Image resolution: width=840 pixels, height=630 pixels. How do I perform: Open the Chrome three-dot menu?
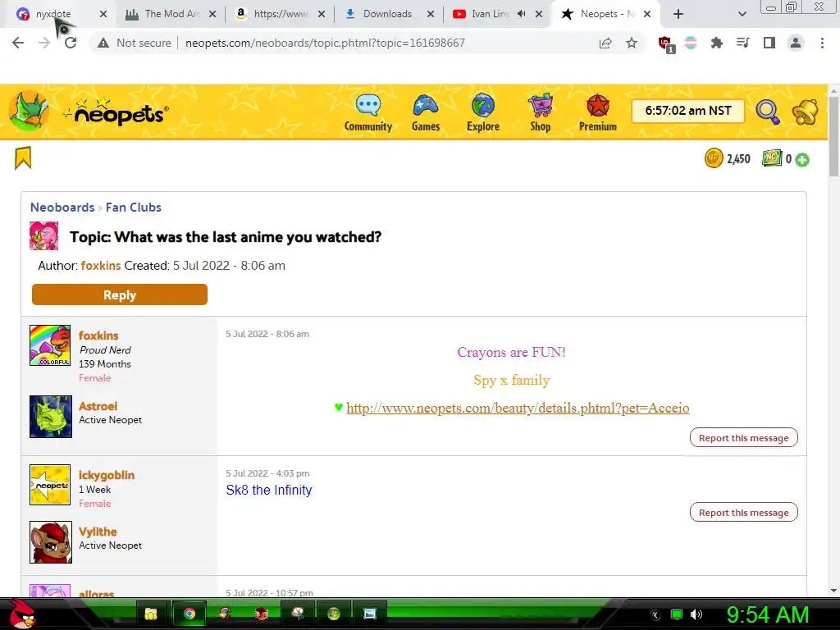pos(822,43)
